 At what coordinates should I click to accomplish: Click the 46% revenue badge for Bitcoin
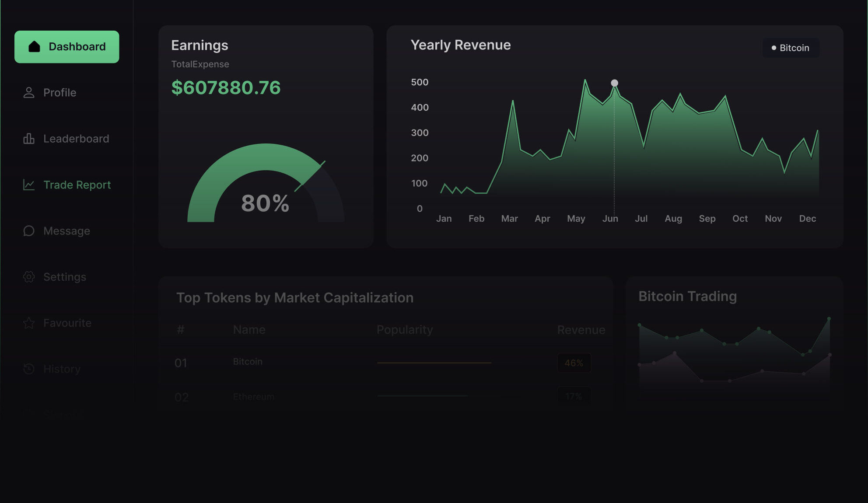pyautogui.click(x=574, y=363)
